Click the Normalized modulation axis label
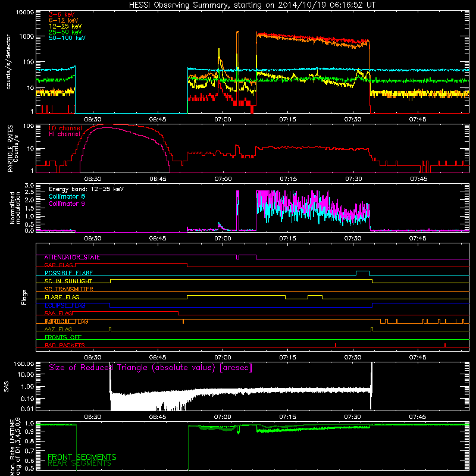476x476 pixels. click(15, 208)
